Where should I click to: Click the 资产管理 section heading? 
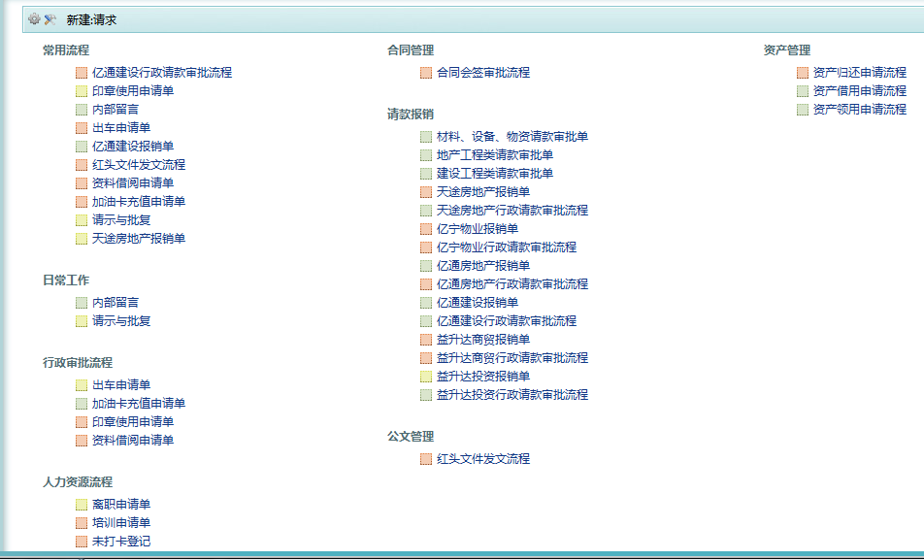[x=787, y=50]
